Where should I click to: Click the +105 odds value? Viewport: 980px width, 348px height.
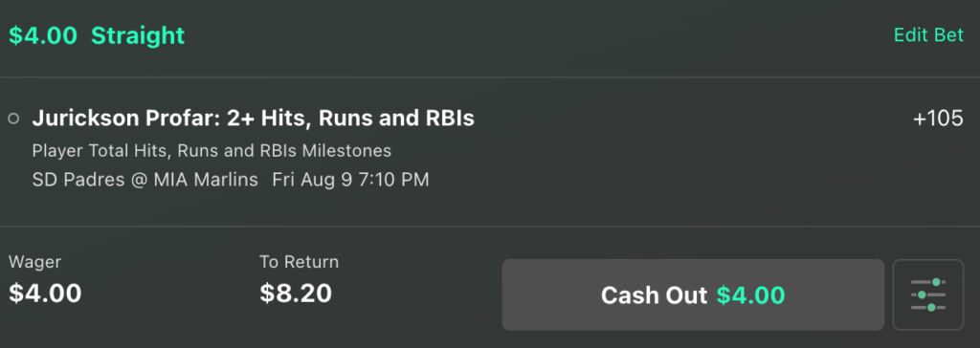[x=938, y=119]
